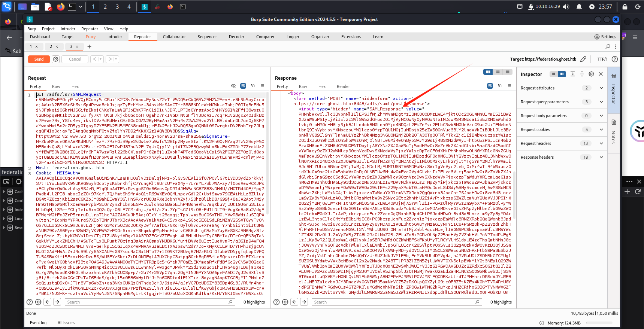644x329 pixels.
Task: Toggle non-printable characters in the Request editor
Action: click(x=253, y=86)
